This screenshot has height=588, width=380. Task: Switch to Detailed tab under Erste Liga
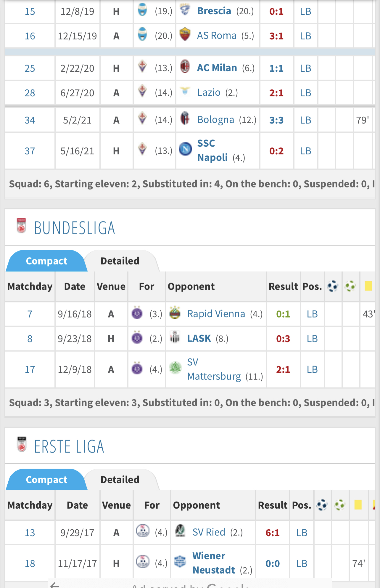tap(120, 480)
